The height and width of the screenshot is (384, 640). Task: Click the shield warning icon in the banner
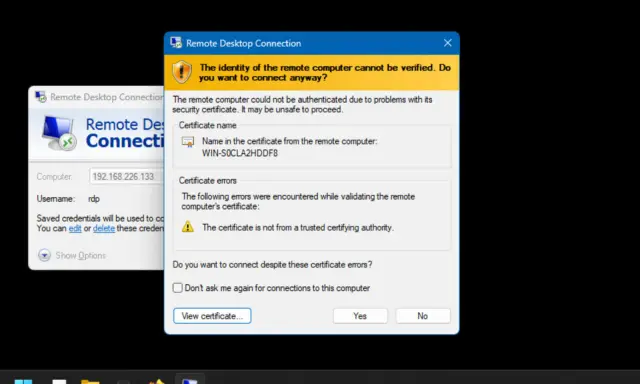click(182, 72)
